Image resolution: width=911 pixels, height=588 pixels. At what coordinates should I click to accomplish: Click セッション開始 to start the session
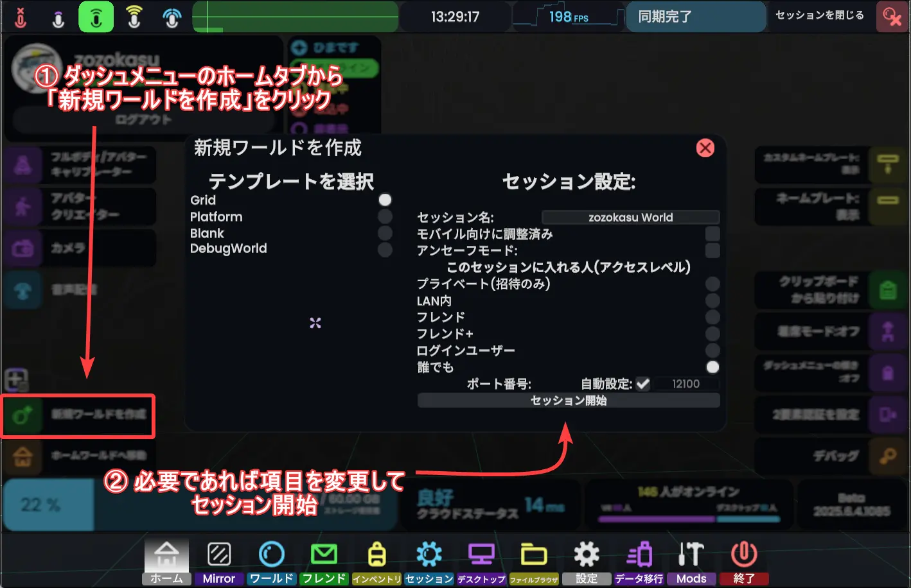(x=568, y=400)
